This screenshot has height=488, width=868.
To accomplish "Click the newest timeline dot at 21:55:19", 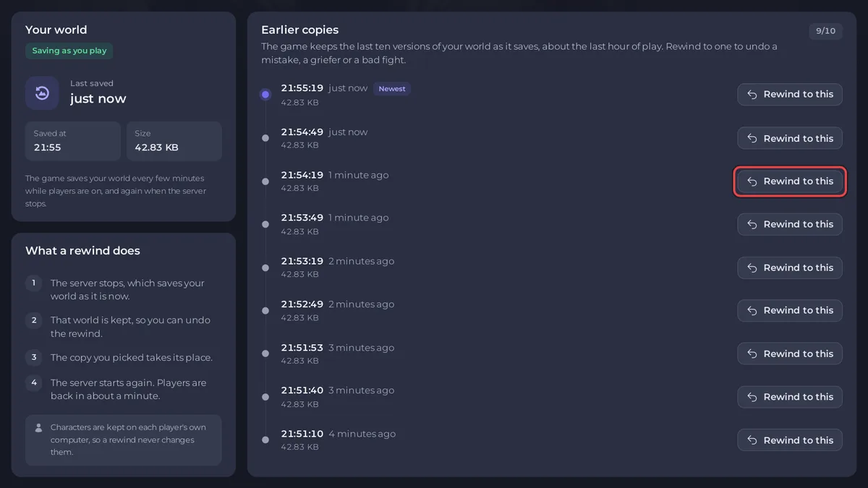I will pos(265,95).
